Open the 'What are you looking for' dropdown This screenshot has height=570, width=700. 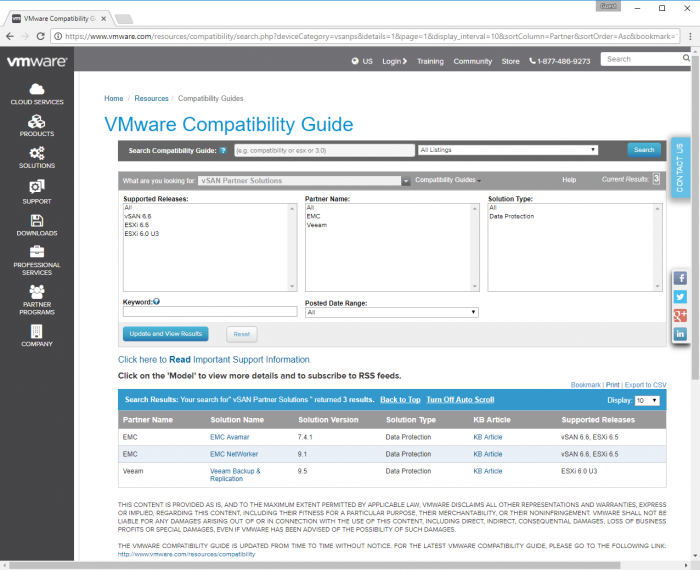(304, 181)
